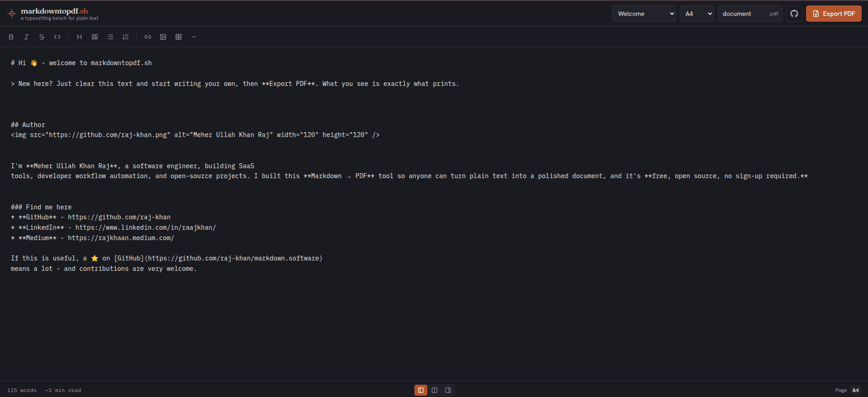This screenshot has height=397, width=868.
Task: Click the '## Author' heading line
Action: click(x=28, y=125)
